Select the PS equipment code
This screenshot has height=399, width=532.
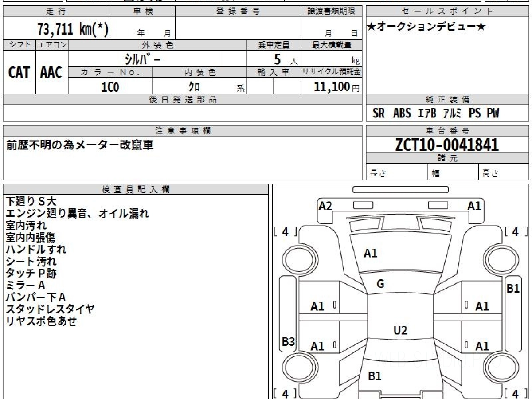(475, 113)
